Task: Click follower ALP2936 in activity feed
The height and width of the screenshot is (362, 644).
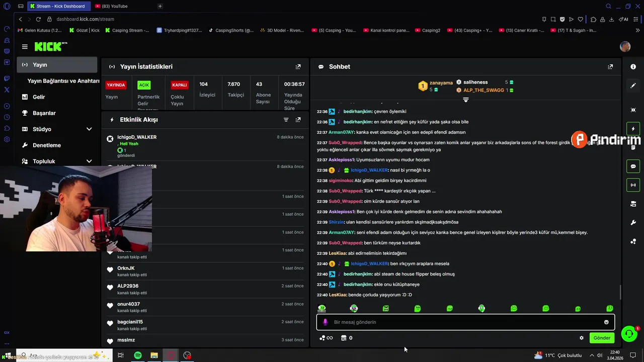Action: pyautogui.click(x=128, y=286)
